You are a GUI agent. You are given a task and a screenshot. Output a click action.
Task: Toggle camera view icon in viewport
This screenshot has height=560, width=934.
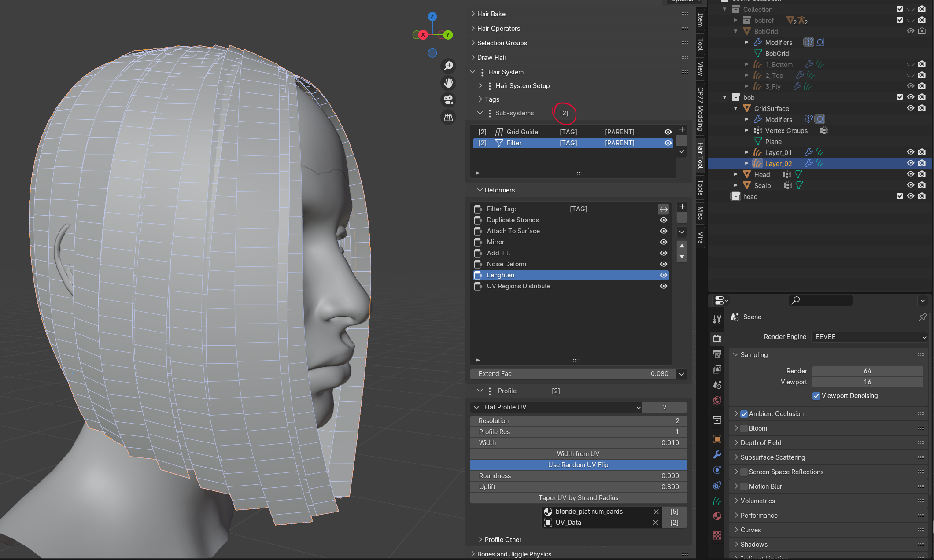click(x=448, y=100)
